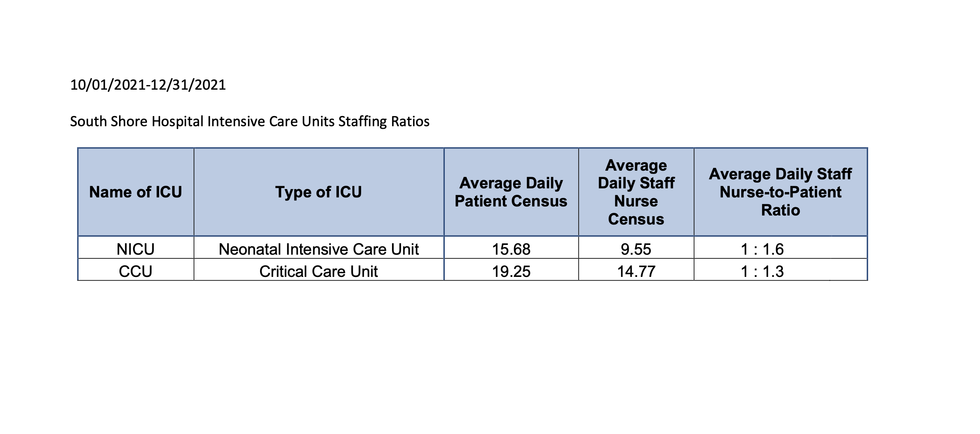Click the CCU patient census value 19.25
This screenshot has height=434, width=980.
[511, 271]
